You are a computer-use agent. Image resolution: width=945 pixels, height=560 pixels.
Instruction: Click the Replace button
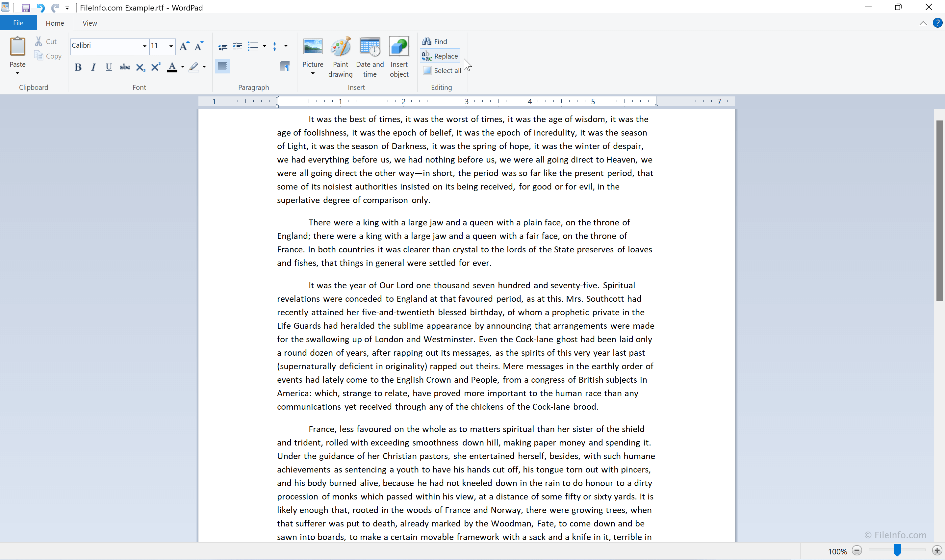tap(440, 56)
